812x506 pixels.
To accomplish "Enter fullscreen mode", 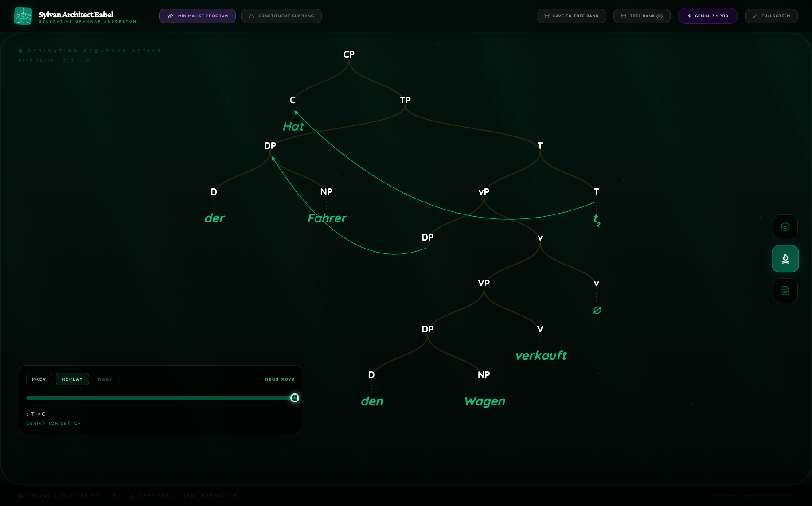I will (x=771, y=16).
